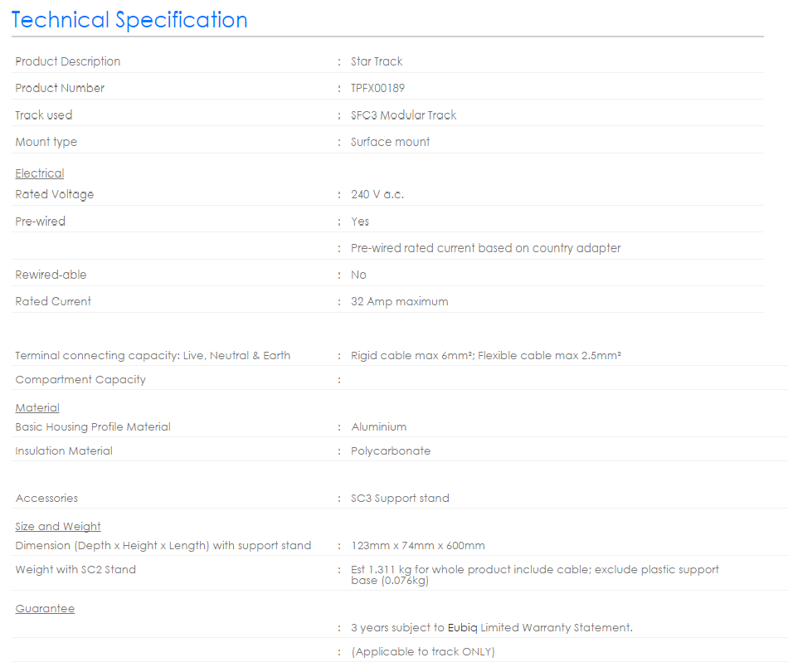This screenshot has height=672, width=788.
Task: Select the SC3 Support stand accessory
Action: click(x=400, y=498)
